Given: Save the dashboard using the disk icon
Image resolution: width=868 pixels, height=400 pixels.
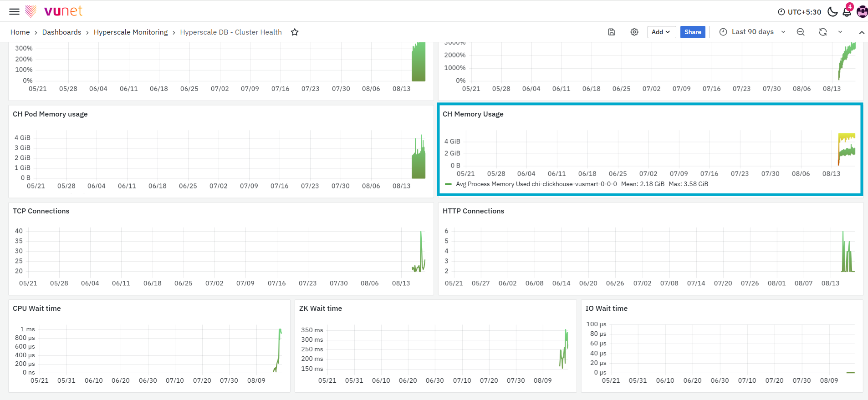Looking at the screenshot, I should (x=612, y=32).
